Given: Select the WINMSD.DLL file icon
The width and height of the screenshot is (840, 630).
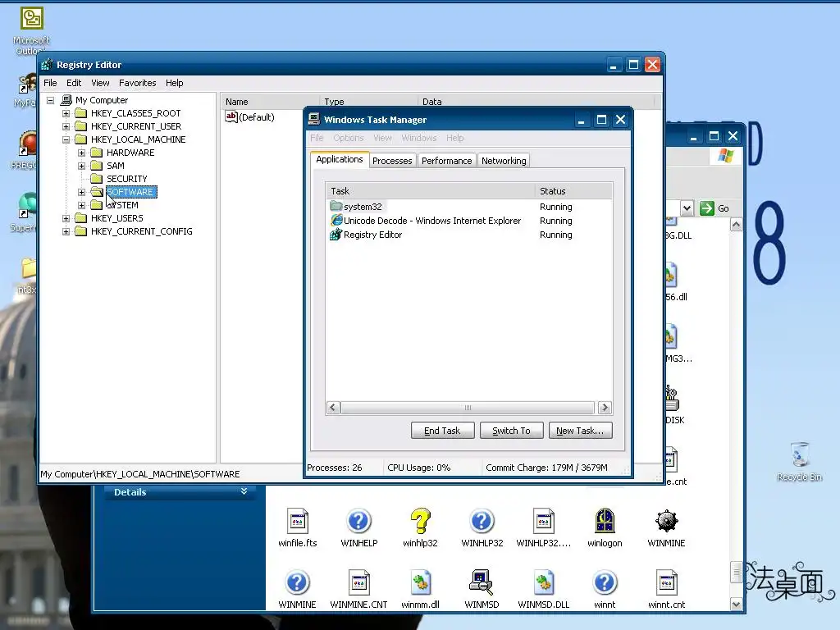Looking at the screenshot, I should [543, 582].
